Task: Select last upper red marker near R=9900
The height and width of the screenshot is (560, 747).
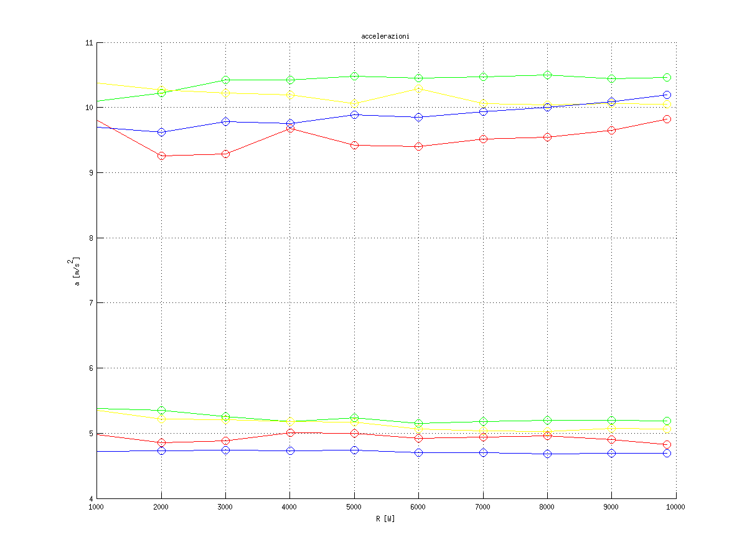Action: (667, 119)
